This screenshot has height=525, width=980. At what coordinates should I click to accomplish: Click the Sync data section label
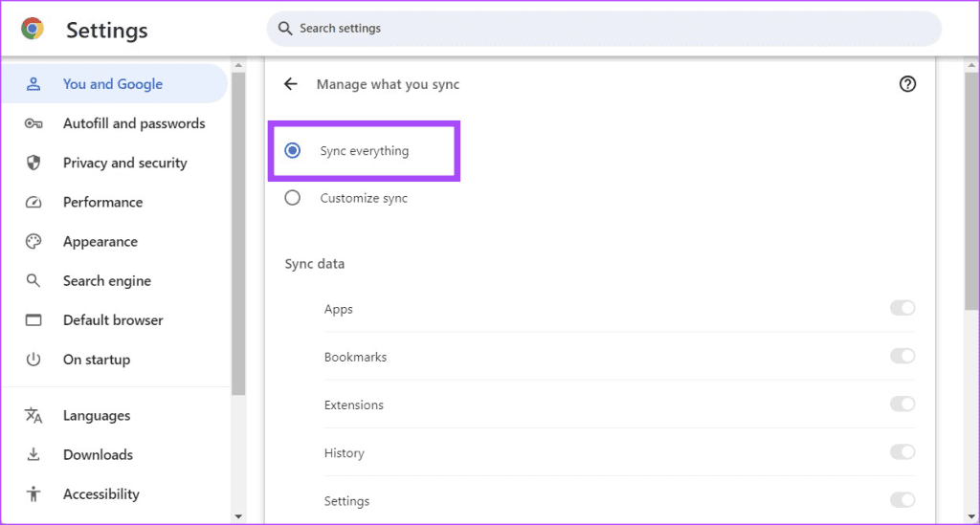point(314,263)
